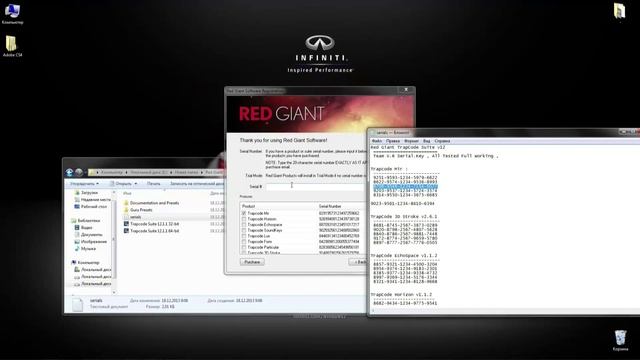The image size is (640, 360).
Task: Select Изображения library in Explorer sidebar
Action: click(x=91, y=242)
